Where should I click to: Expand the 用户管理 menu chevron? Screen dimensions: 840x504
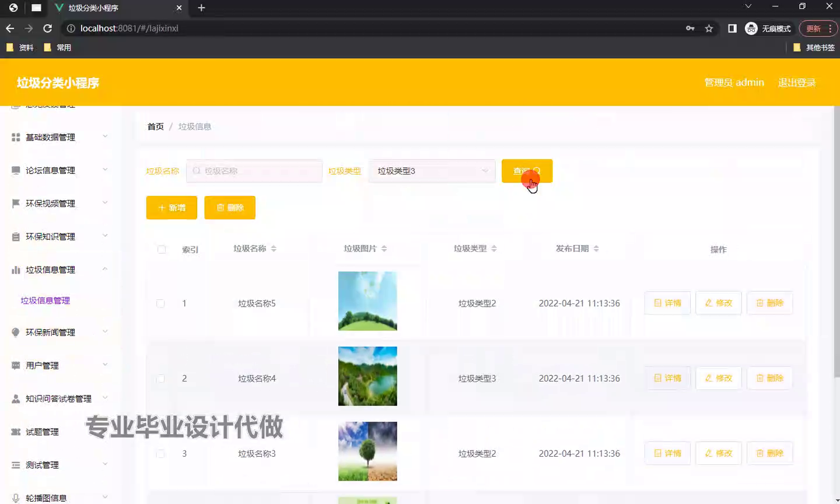(105, 365)
